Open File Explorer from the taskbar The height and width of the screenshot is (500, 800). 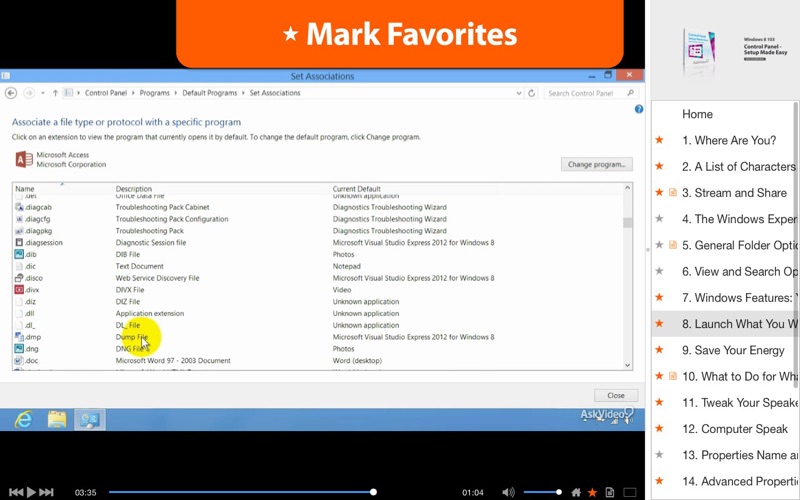(x=57, y=419)
